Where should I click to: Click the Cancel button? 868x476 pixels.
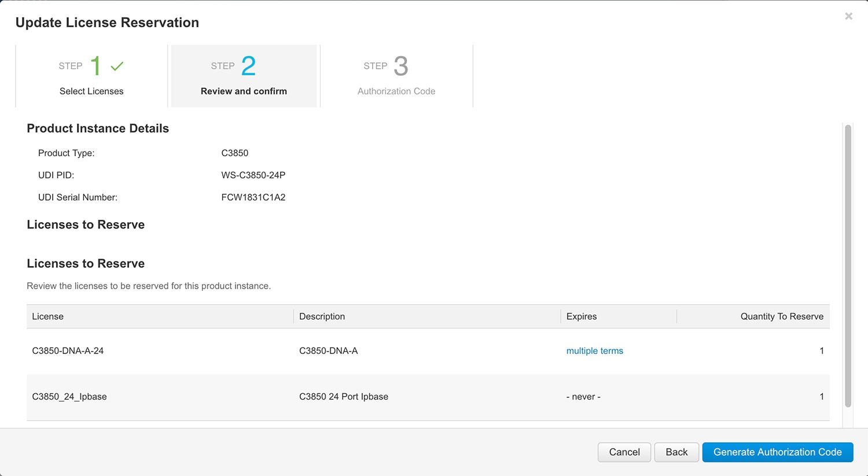624,452
